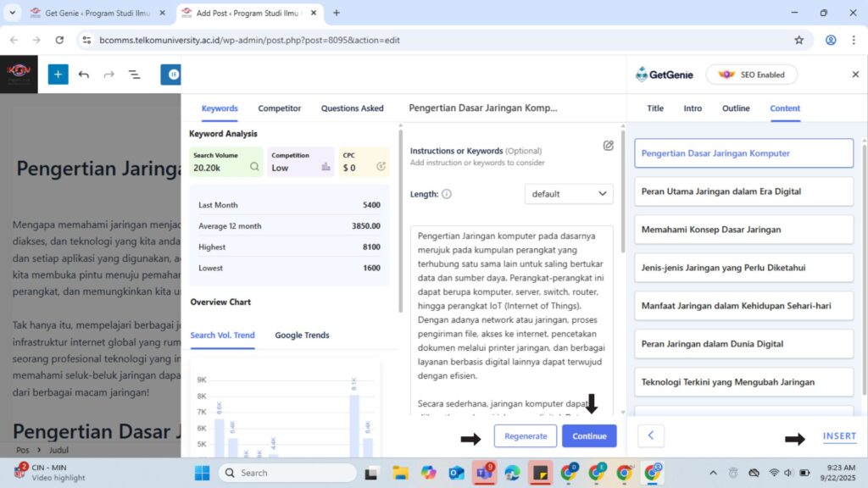Switch to the Google Trends chart tab
Image resolution: width=868 pixels, height=488 pixels.
pos(303,335)
